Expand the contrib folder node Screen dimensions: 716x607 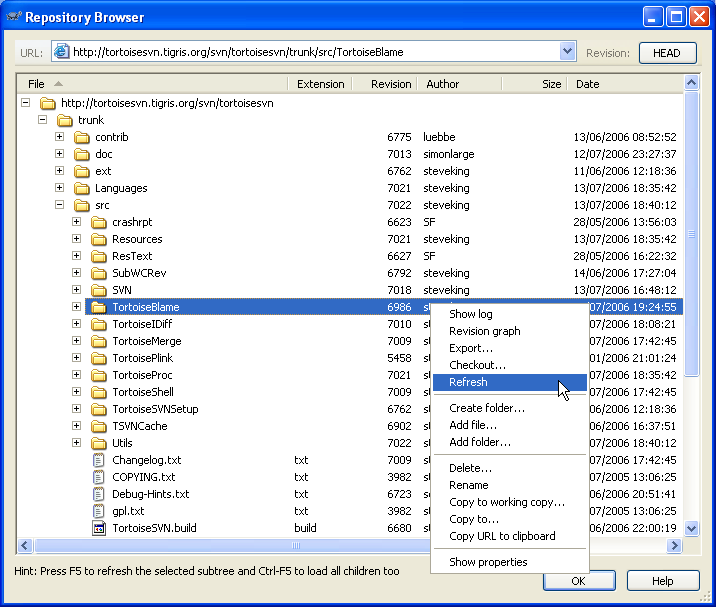point(59,137)
